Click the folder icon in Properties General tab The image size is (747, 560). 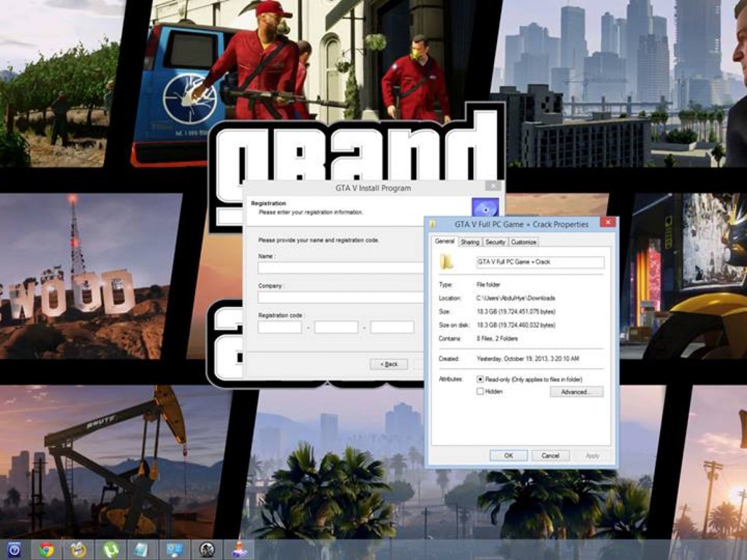[x=446, y=262]
